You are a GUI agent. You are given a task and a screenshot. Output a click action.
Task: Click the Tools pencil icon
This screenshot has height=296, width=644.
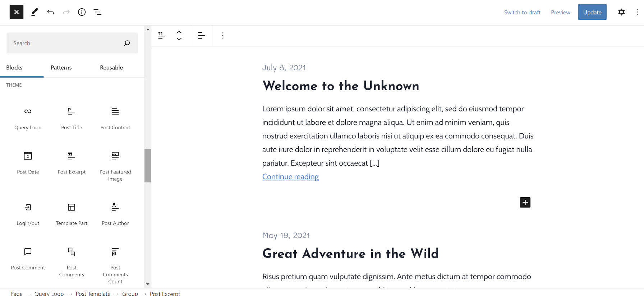click(34, 12)
